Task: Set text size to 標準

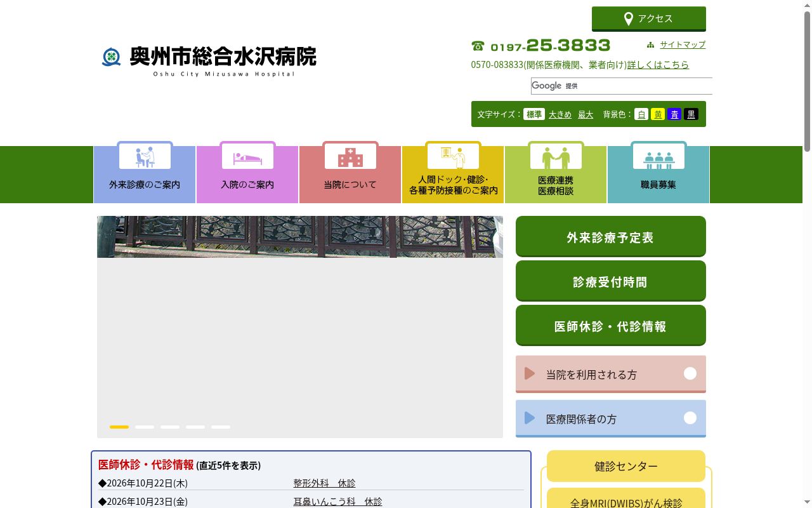Action: (x=534, y=114)
